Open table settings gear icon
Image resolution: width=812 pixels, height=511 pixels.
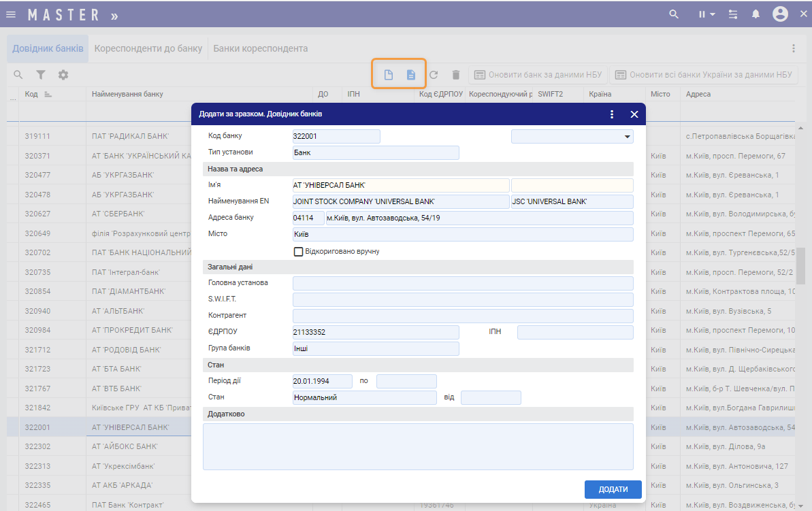click(x=63, y=75)
